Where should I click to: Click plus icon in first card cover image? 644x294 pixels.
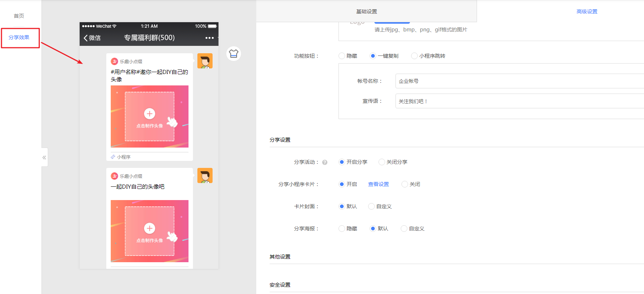[150, 114]
